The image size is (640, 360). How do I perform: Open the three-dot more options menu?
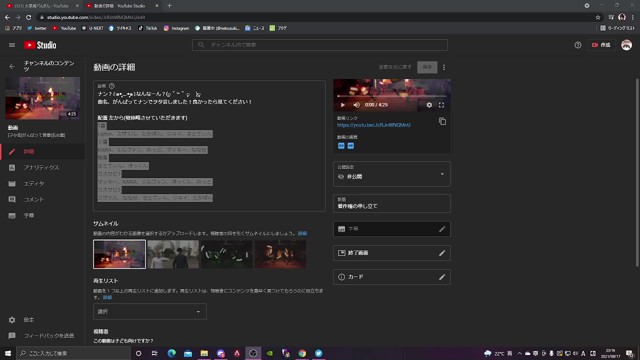point(444,67)
